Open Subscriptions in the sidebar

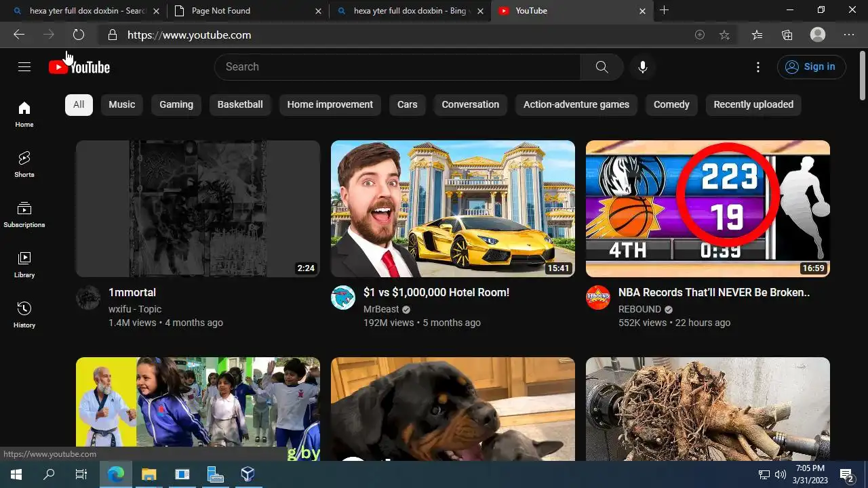[x=24, y=214]
